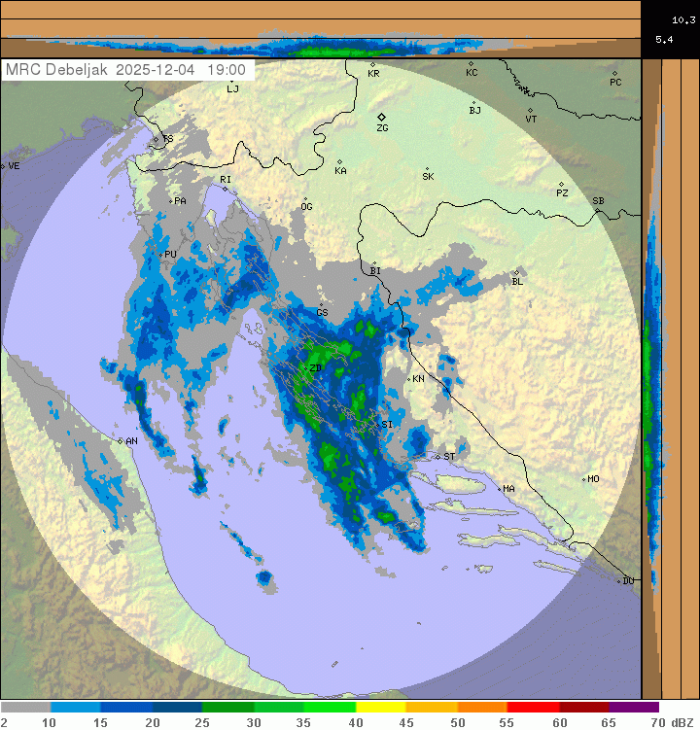Click the purple 65 dBZ legend segment
The height and width of the screenshot is (730, 700).
point(634,708)
